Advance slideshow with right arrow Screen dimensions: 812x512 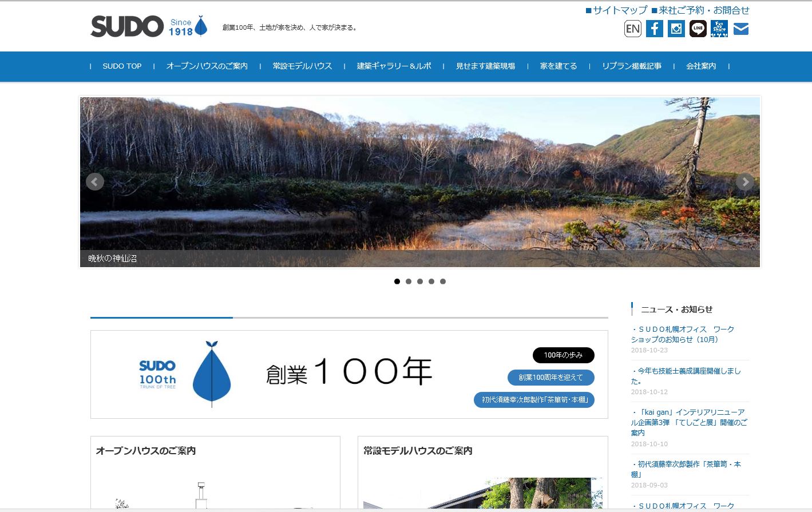point(744,182)
